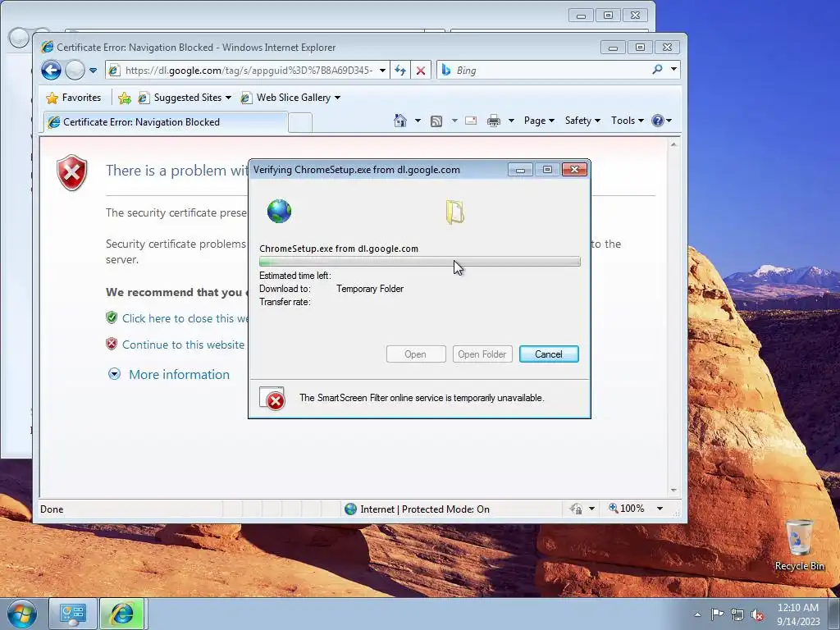Click the Temporary Folder download location text

click(370, 289)
